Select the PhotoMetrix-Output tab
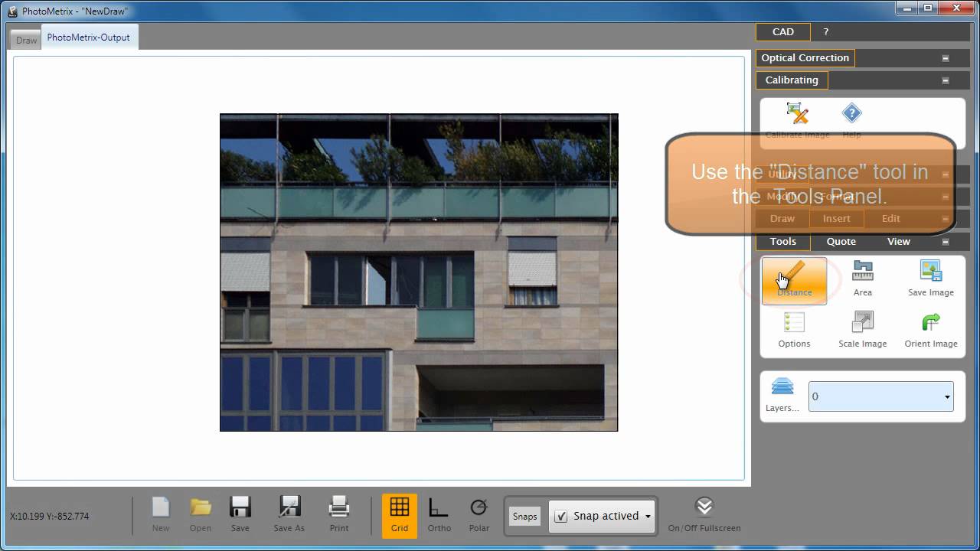The image size is (980, 551). 89,37
